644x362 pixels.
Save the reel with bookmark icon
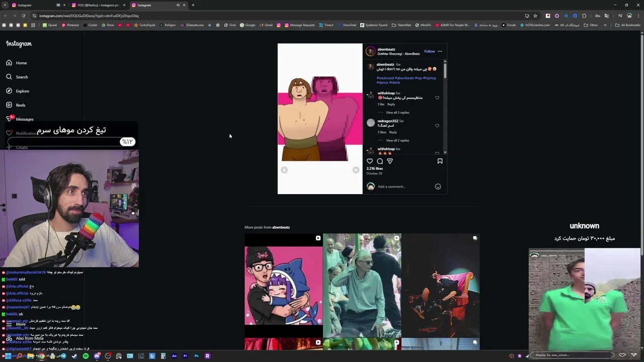tap(440, 161)
